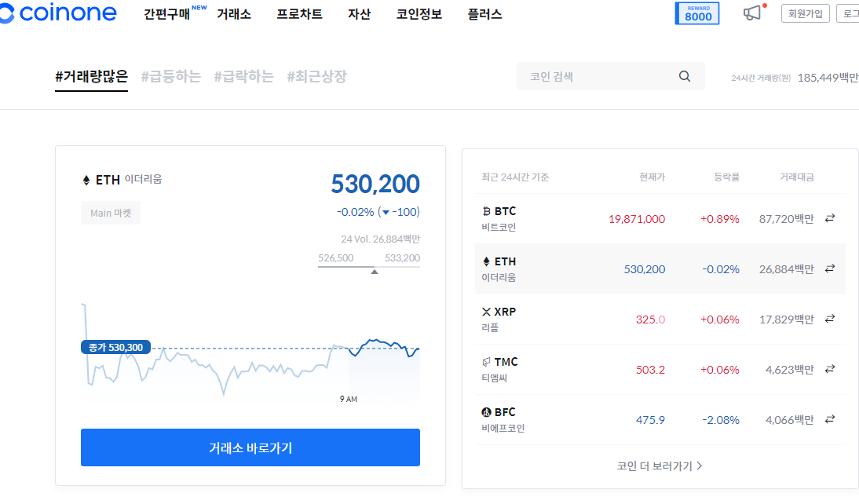Click the BTC price 19,871,000
859x504 pixels.
click(637, 219)
